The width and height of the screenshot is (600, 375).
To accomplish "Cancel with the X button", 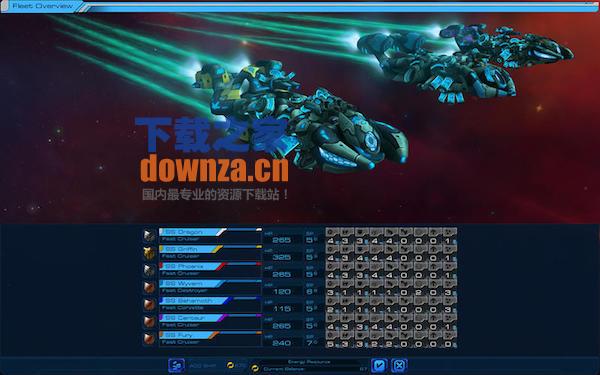I will (x=399, y=365).
